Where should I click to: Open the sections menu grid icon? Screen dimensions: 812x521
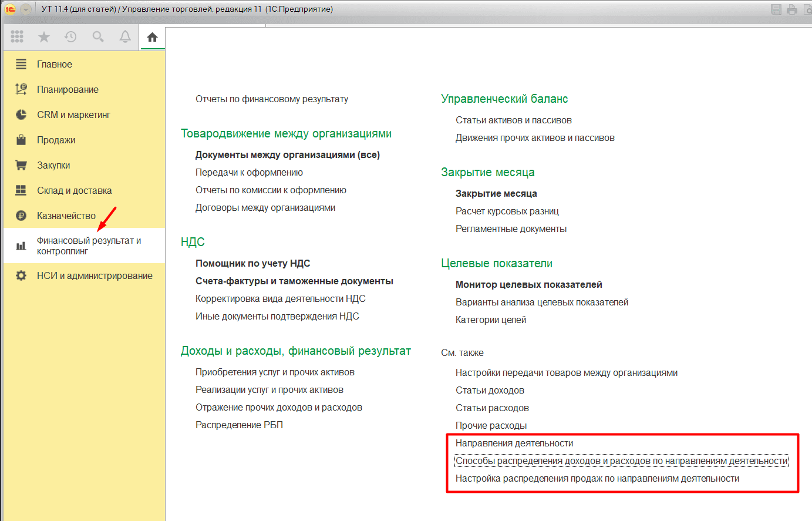(17, 37)
